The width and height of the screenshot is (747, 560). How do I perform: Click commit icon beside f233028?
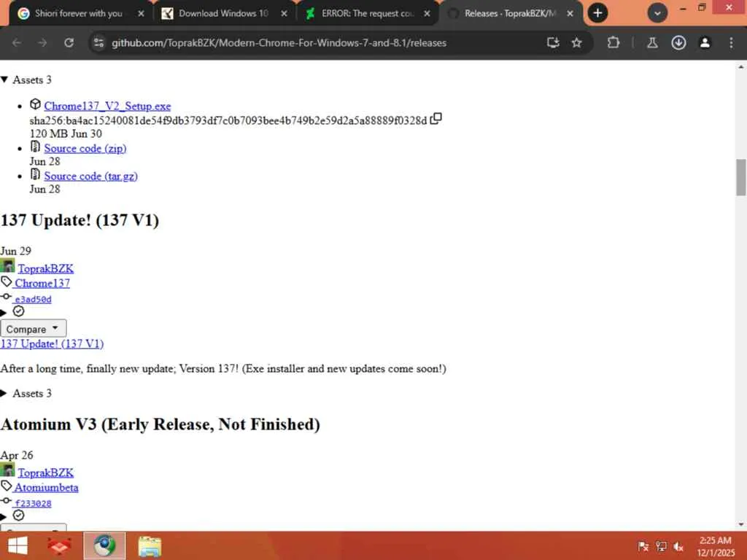(x=6, y=501)
